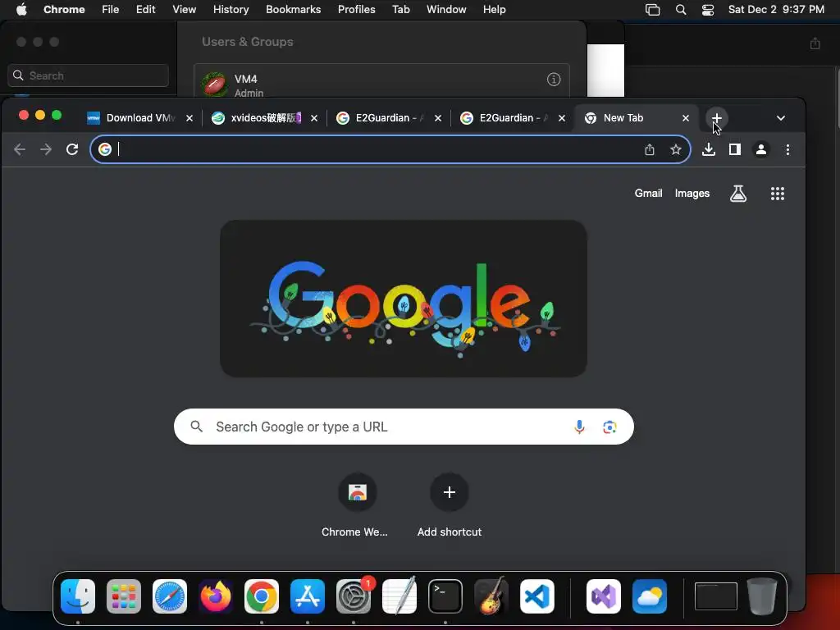
Task: Close the xvideos tab
Action: 314,118
